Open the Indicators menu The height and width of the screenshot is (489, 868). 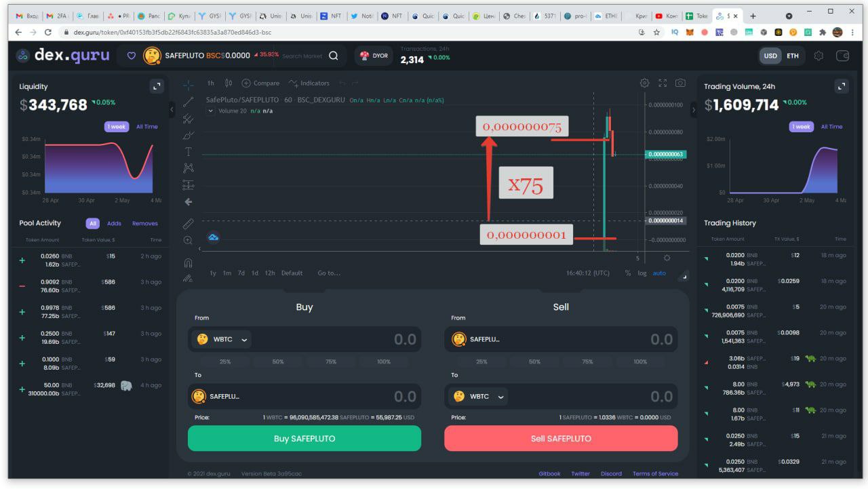pos(309,83)
